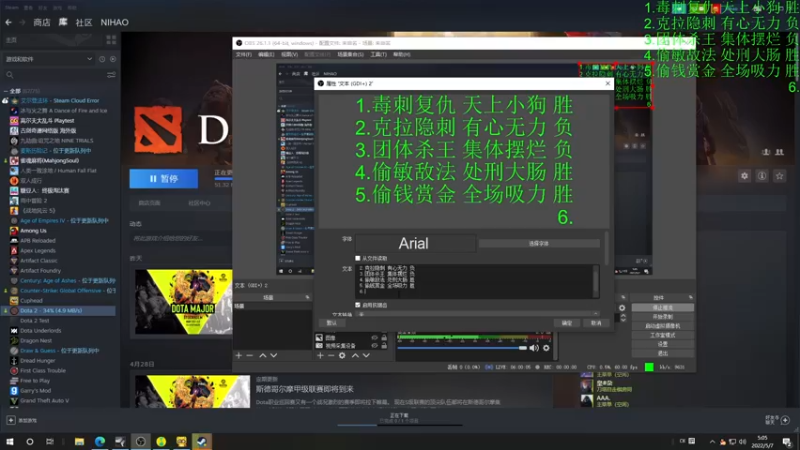
Task: Hide the 图像 source with eye icon
Action: [x=374, y=338]
